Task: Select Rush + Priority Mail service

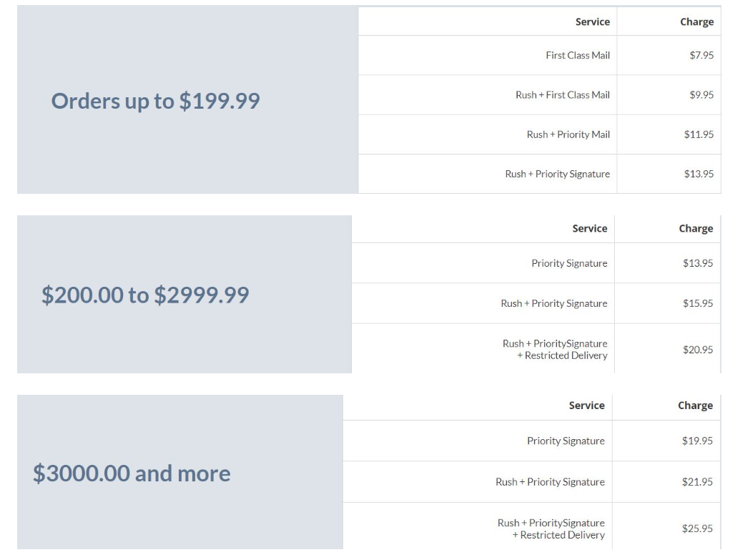Action: coord(568,134)
